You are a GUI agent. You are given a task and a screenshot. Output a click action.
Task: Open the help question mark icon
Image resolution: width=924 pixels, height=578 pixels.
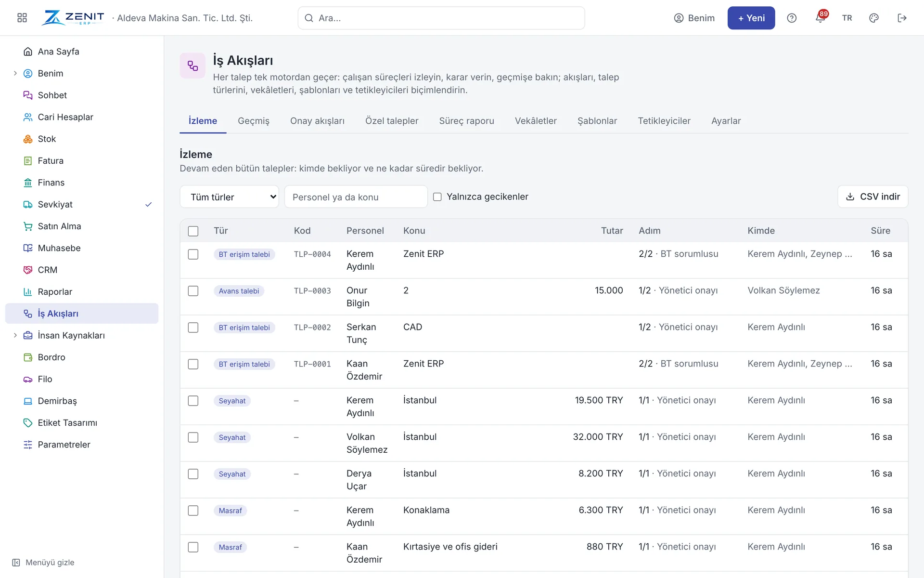[792, 18]
